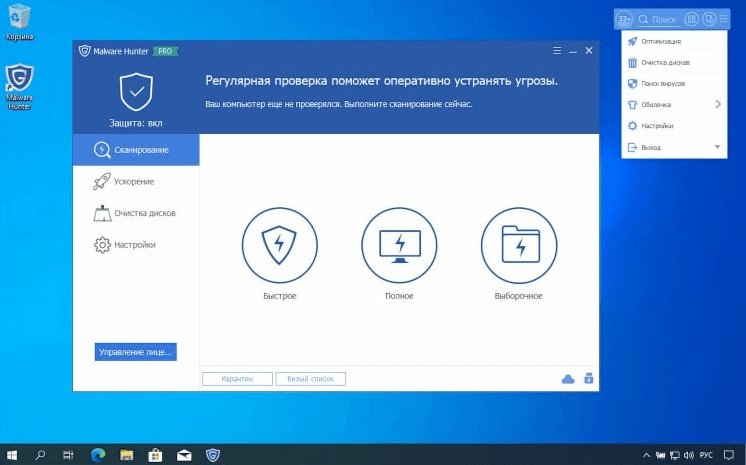This screenshot has height=465, width=746.
Task: Open the Mail app on taskbar
Action: coord(184,455)
